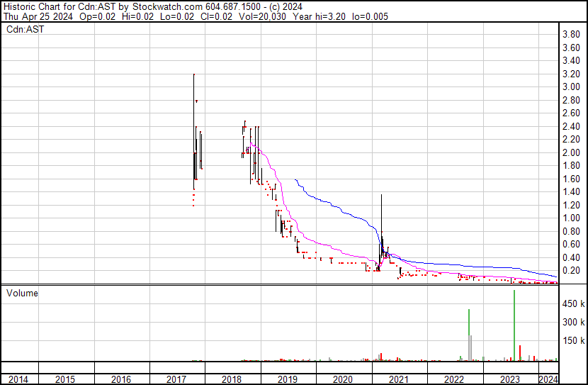
Task: Click the Volume panel label
Action: tap(22, 293)
